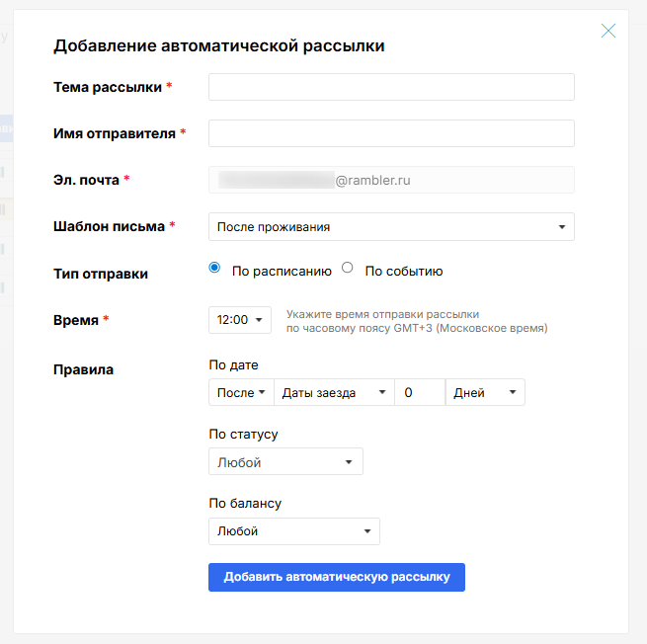The image size is (647, 644).
Task: Click Добавить автоматическую рассылку button
Action: pos(337,577)
